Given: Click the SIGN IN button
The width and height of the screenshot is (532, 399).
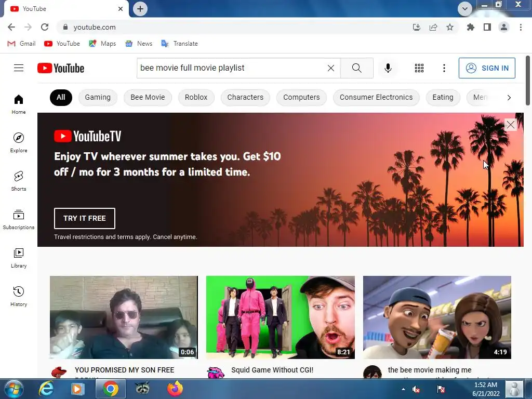Looking at the screenshot, I should 487,68.
